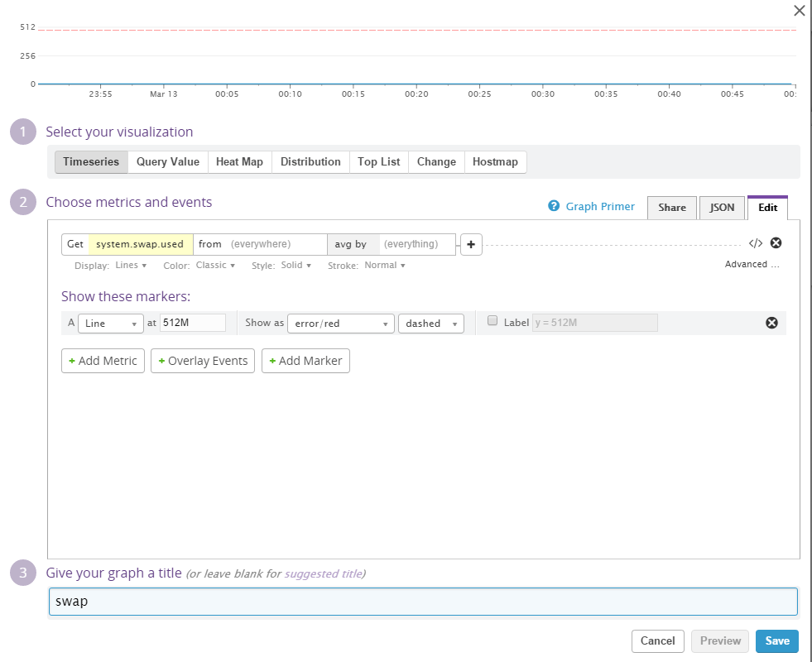Open the marker Line type dropdown
The height and width of the screenshot is (662, 812).
[x=111, y=324]
